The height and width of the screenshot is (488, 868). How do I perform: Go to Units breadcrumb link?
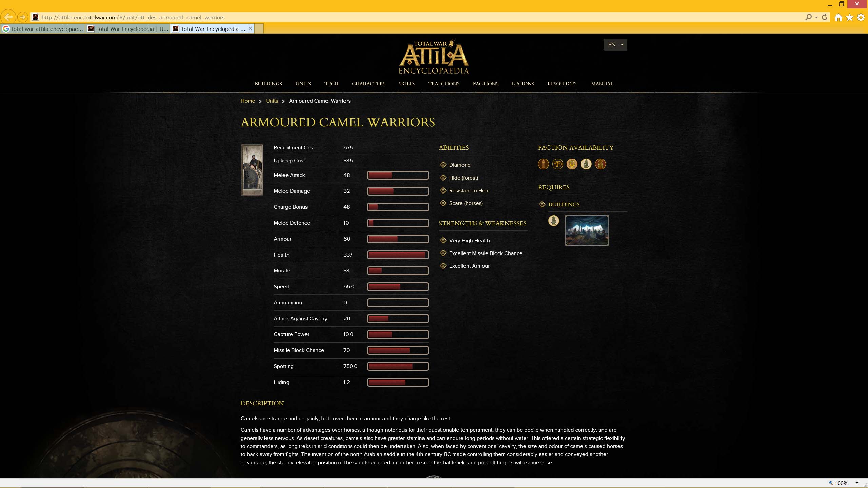[x=272, y=101]
